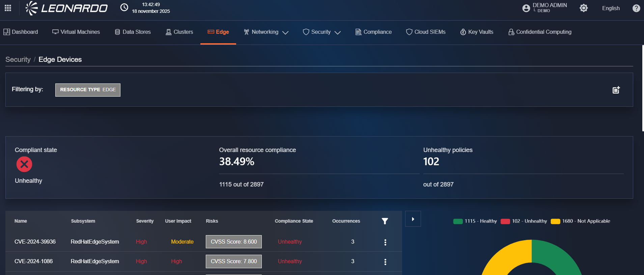Click the Demo Admin user profile icon
This screenshot has width=644, height=275.
[x=526, y=8]
